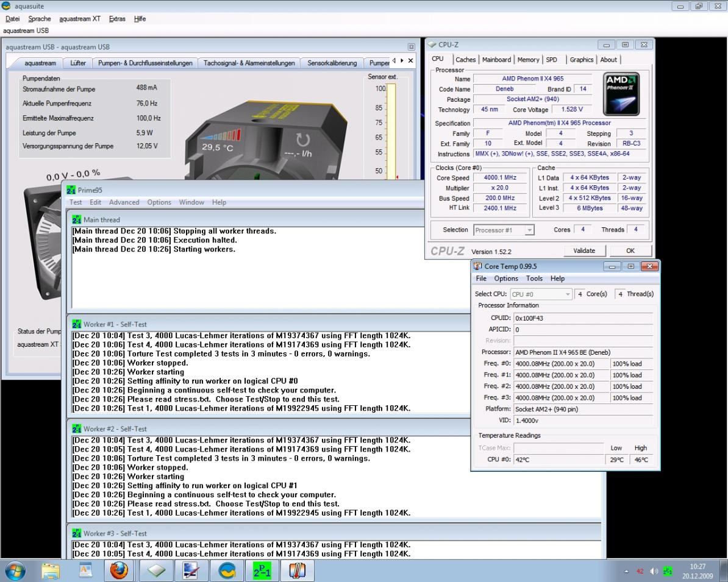Switch to SPD tab in CPU-Z

552,59
